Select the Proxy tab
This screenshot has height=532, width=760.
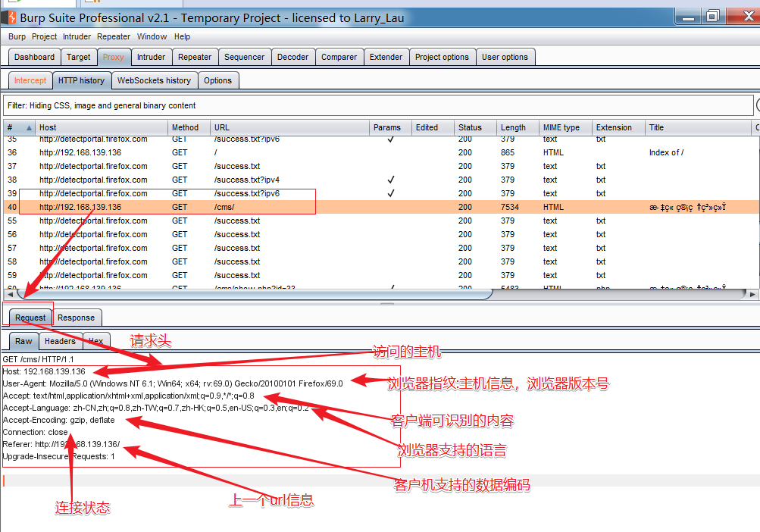[x=114, y=57]
